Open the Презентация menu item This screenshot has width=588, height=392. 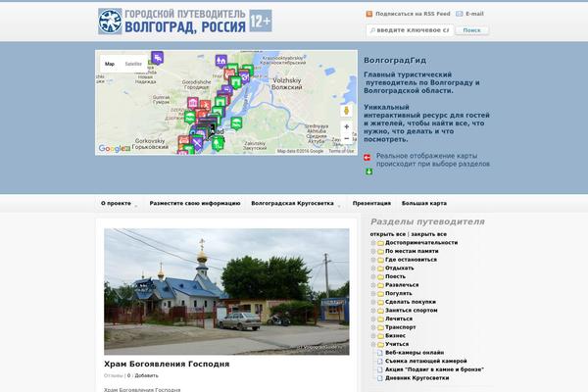click(x=371, y=203)
